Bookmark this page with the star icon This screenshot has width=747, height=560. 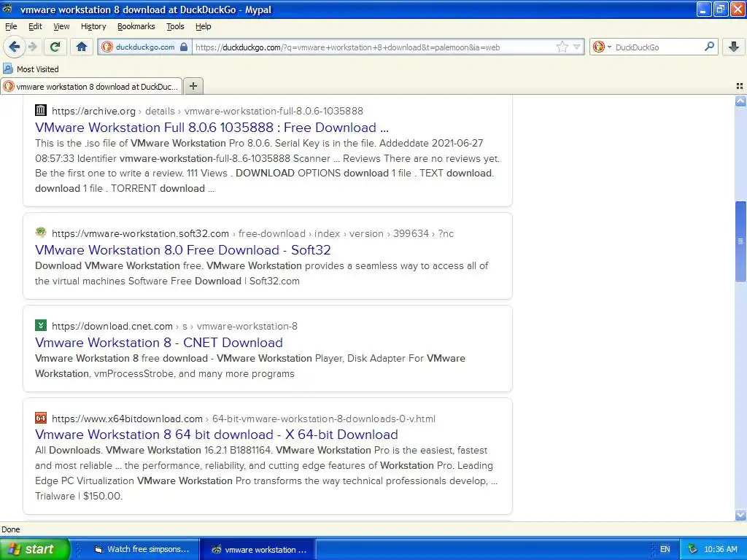pyautogui.click(x=562, y=47)
